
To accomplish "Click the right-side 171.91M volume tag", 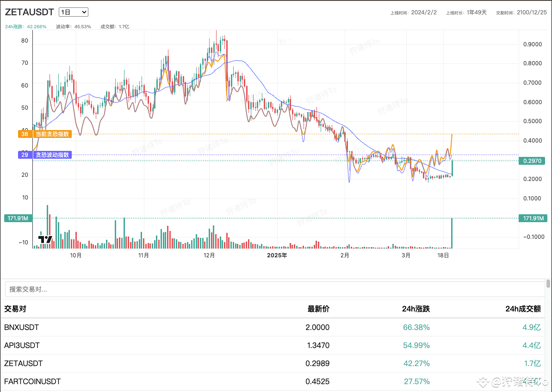I will coord(531,218).
